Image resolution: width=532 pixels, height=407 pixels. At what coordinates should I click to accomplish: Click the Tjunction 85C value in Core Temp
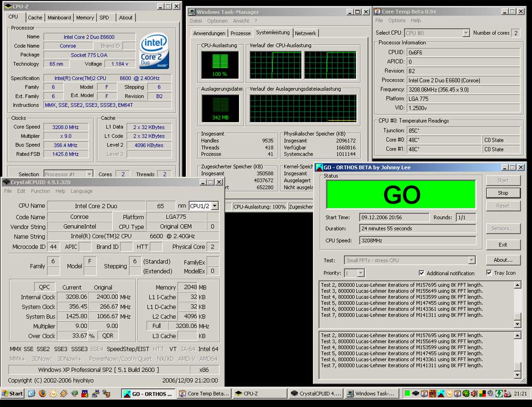(463, 130)
